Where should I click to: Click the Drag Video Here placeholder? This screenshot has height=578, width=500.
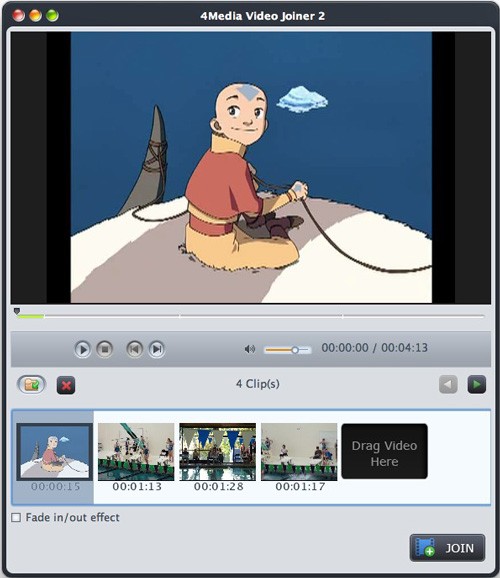[x=385, y=452]
